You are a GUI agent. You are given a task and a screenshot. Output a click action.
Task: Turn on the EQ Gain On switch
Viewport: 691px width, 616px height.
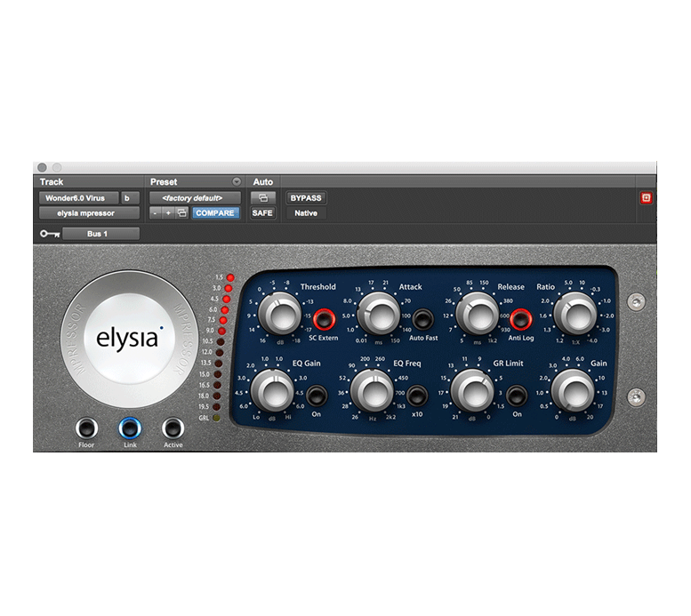coord(317,396)
